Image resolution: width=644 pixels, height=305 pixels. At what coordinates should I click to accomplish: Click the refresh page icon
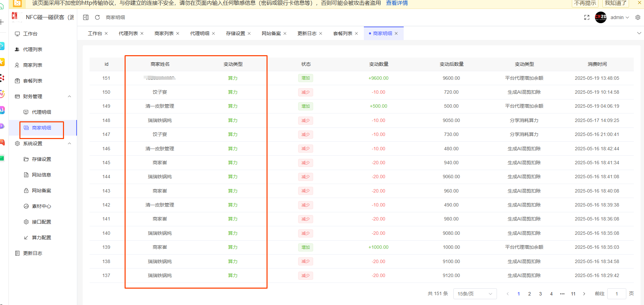tap(97, 17)
